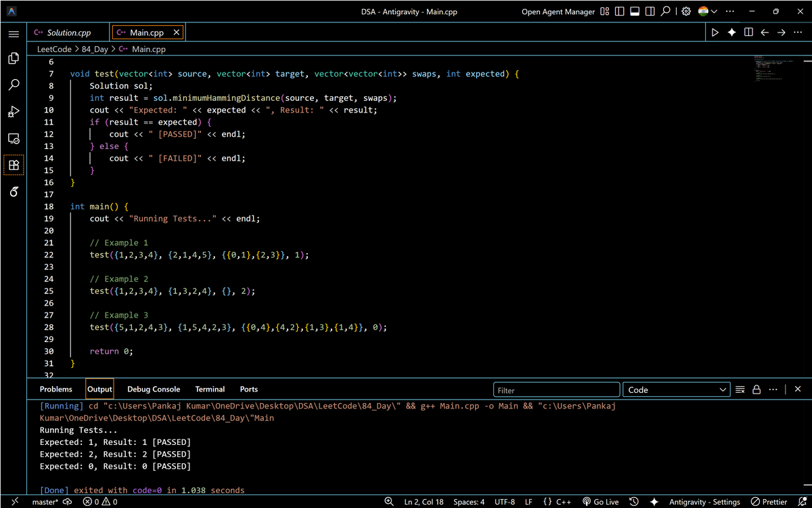
Task: Click the Prettier status item
Action: pyautogui.click(x=769, y=502)
